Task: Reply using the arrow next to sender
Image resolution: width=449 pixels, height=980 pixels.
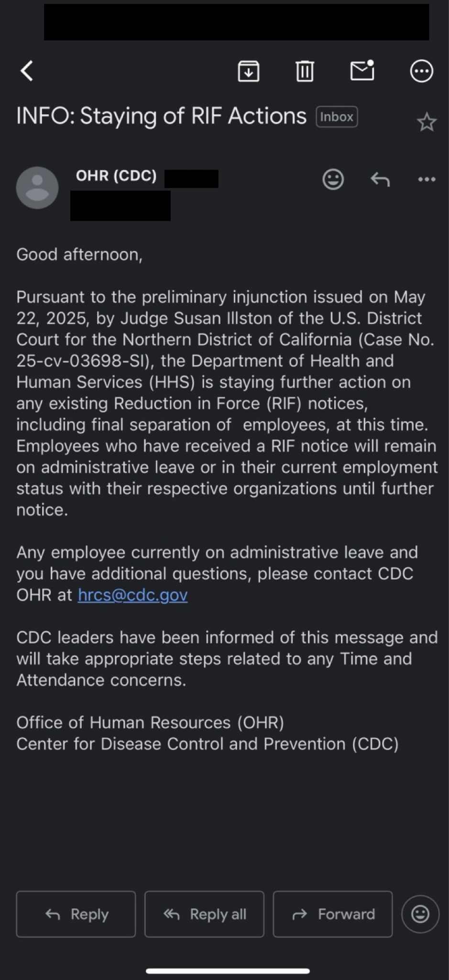Action: [380, 179]
